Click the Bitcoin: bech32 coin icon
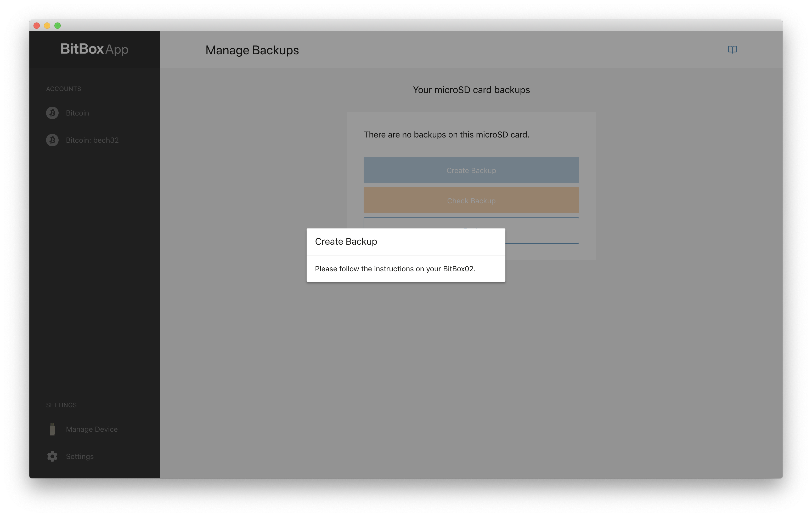Image resolution: width=812 pixels, height=517 pixels. (x=52, y=140)
